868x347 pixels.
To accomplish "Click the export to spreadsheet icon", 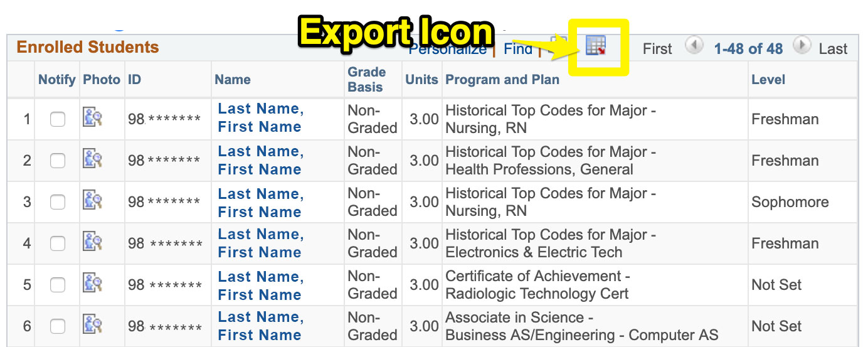I will 595,46.
